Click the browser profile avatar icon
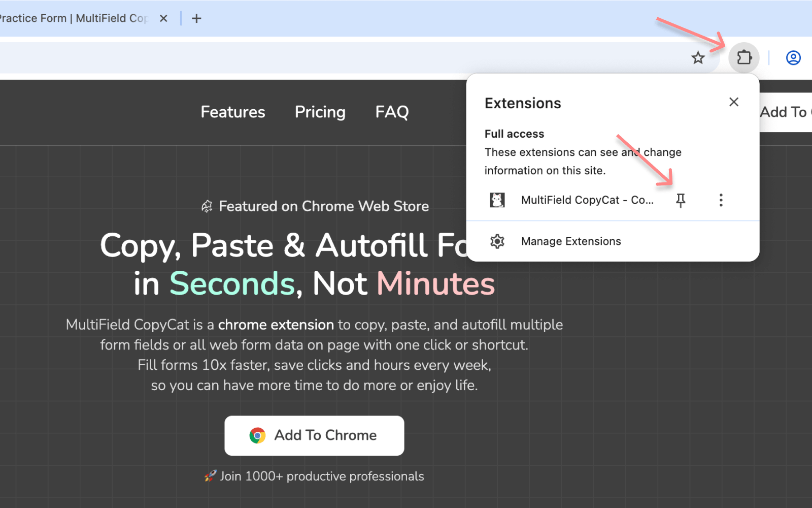Image resolution: width=812 pixels, height=508 pixels. pos(793,57)
